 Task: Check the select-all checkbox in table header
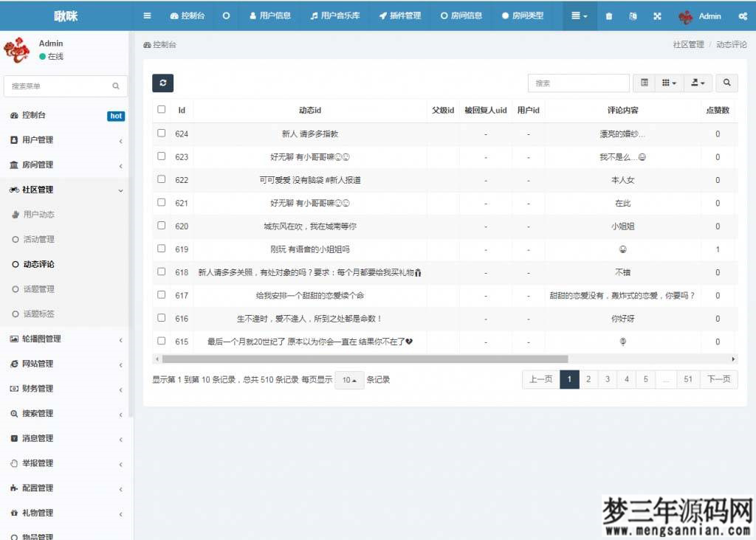pyautogui.click(x=161, y=108)
